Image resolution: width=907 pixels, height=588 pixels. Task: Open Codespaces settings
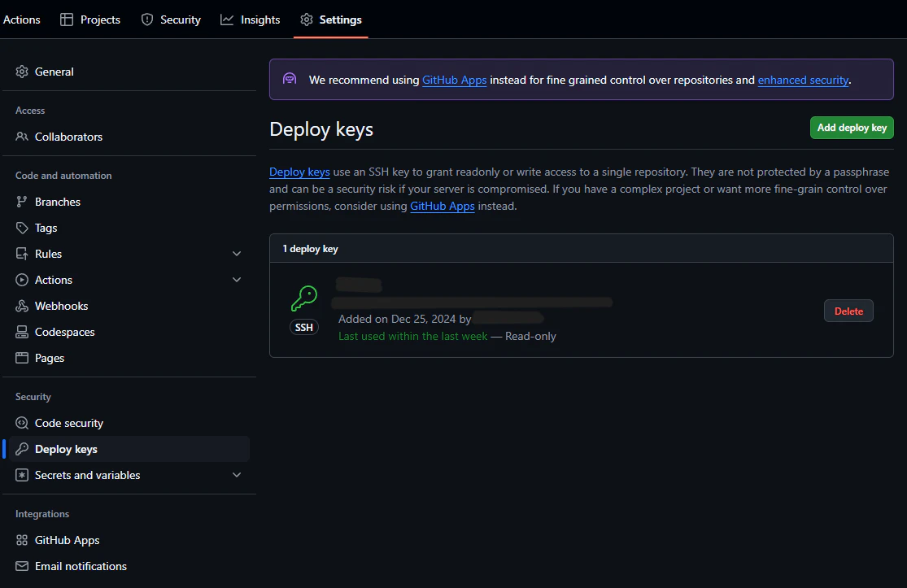coord(129,332)
